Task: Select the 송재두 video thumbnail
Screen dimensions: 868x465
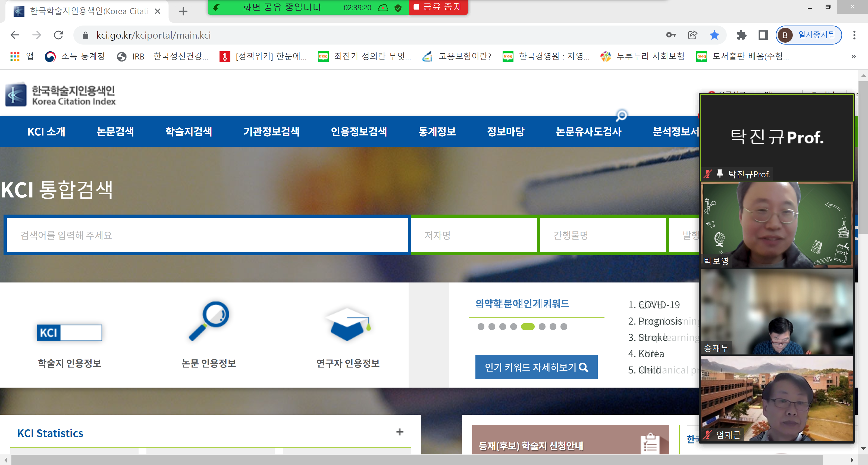Action: (x=776, y=312)
